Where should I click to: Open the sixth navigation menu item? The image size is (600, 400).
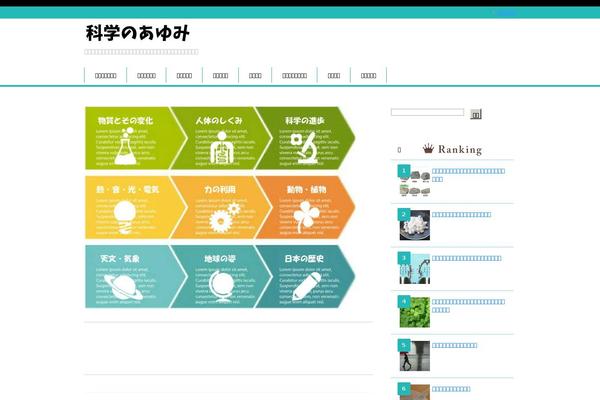295,75
